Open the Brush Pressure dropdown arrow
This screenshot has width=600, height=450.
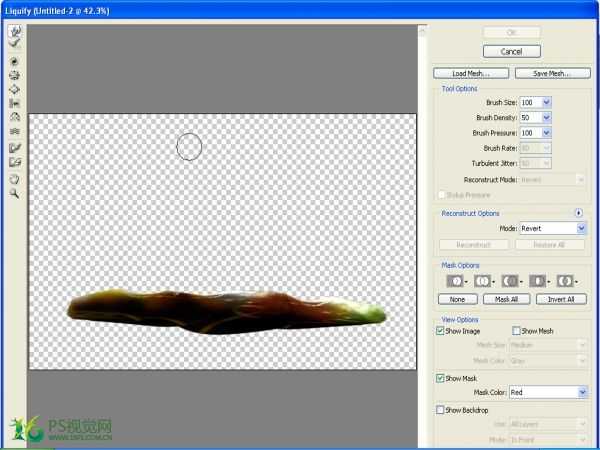546,133
